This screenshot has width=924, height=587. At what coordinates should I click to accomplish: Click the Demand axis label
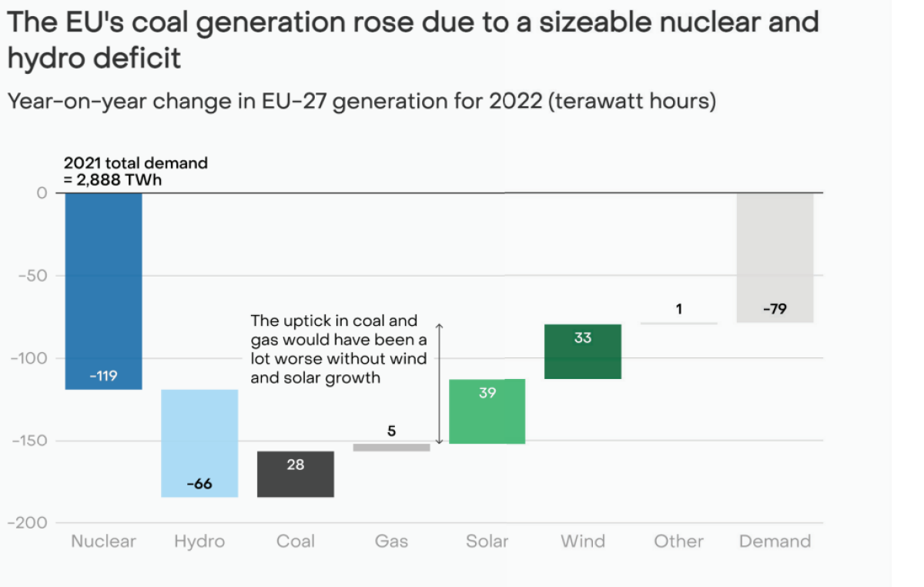[775, 542]
